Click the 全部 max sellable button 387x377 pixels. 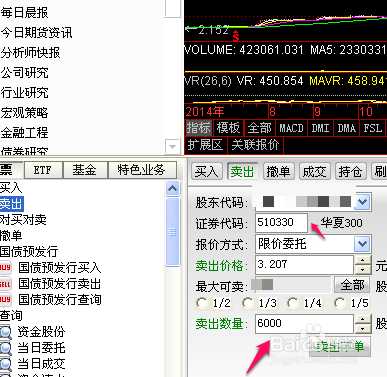(352, 285)
